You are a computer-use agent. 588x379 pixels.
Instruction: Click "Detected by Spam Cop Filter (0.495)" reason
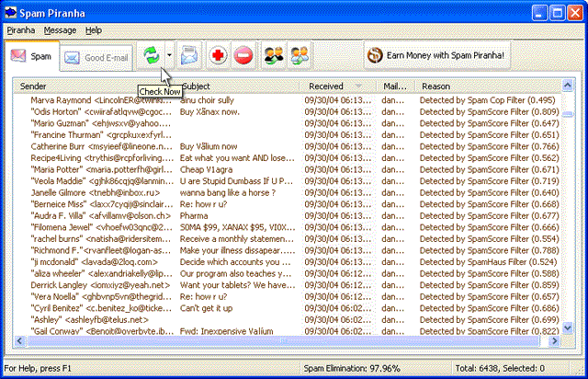click(488, 100)
